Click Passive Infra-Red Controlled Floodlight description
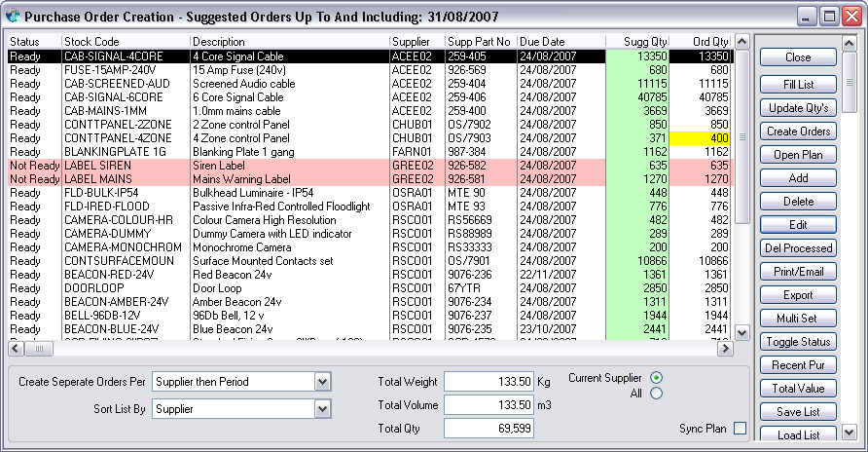Viewport: 868px width, 452px height. click(281, 207)
